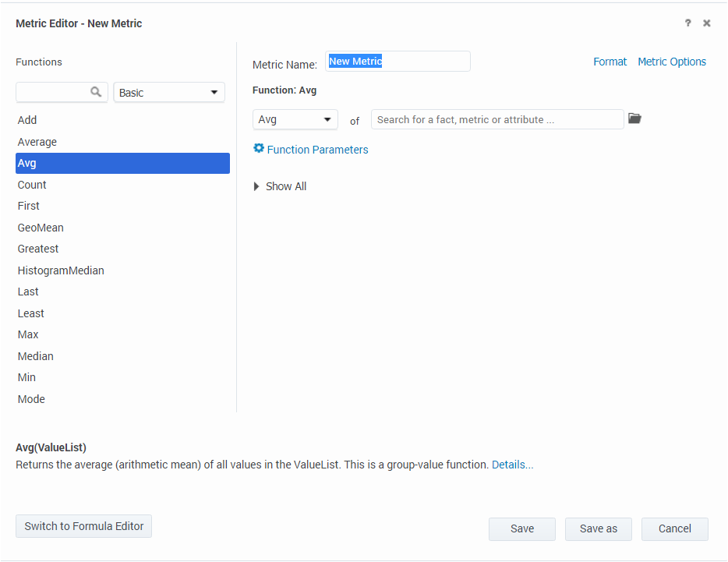Expand the Show All section
Image resolution: width=728 pixels, height=562 pixels.
click(280, 186)
